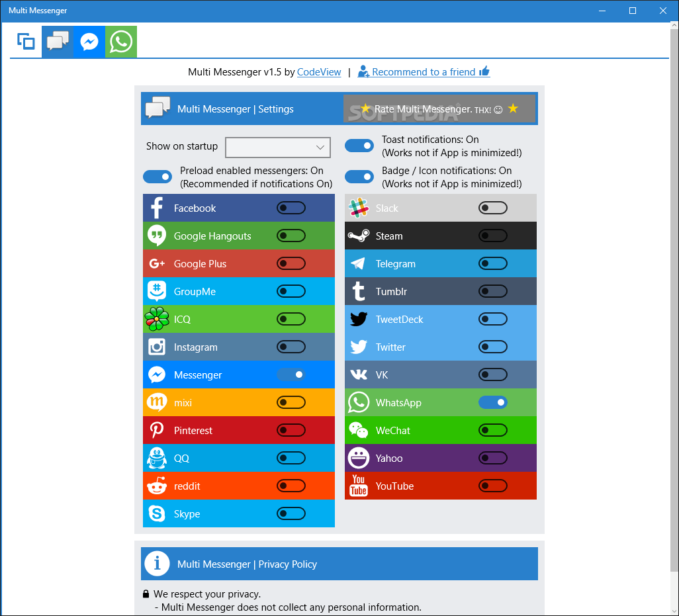Click the Facebook logo icon

pyautogui.click(x=157, y=208)
